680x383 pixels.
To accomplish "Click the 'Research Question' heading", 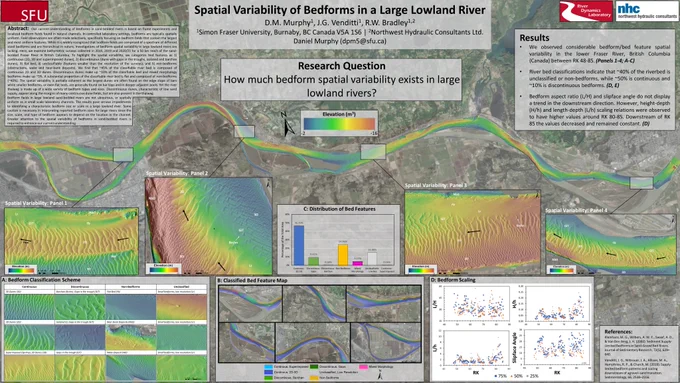I will [x=341, y=66].
